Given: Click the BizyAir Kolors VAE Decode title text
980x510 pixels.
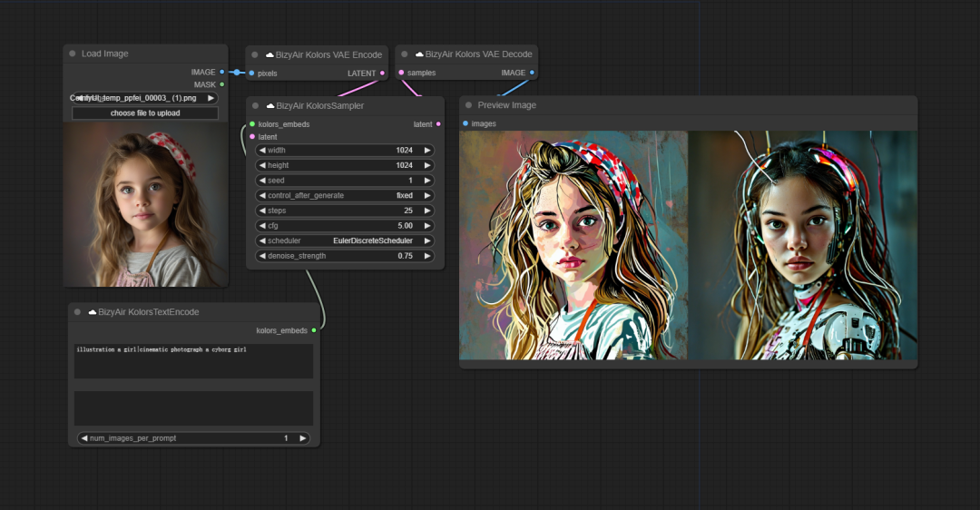Looking at the screenshot, I should tap(479, 54).
